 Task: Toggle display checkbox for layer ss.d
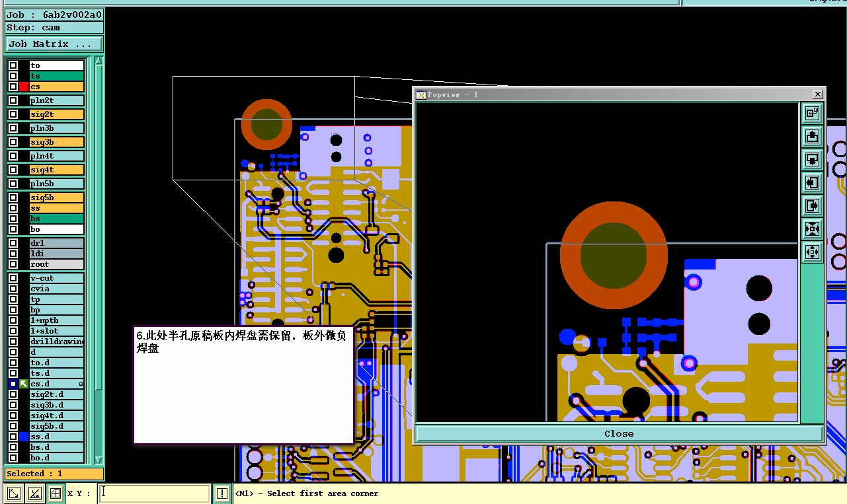point(13,437)
